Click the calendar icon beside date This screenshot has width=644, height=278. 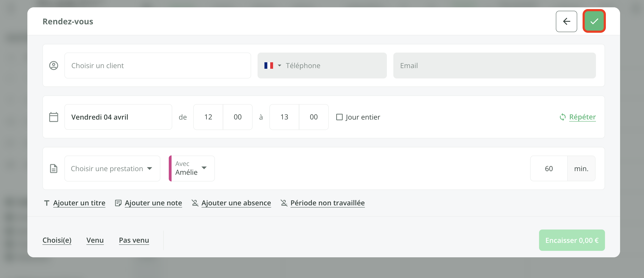(x=53, y=117)
